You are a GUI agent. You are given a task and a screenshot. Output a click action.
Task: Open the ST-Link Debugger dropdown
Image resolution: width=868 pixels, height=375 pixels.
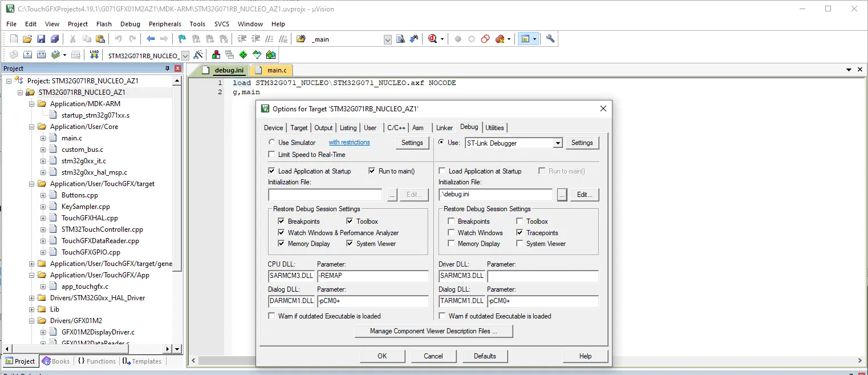[558, 143]
